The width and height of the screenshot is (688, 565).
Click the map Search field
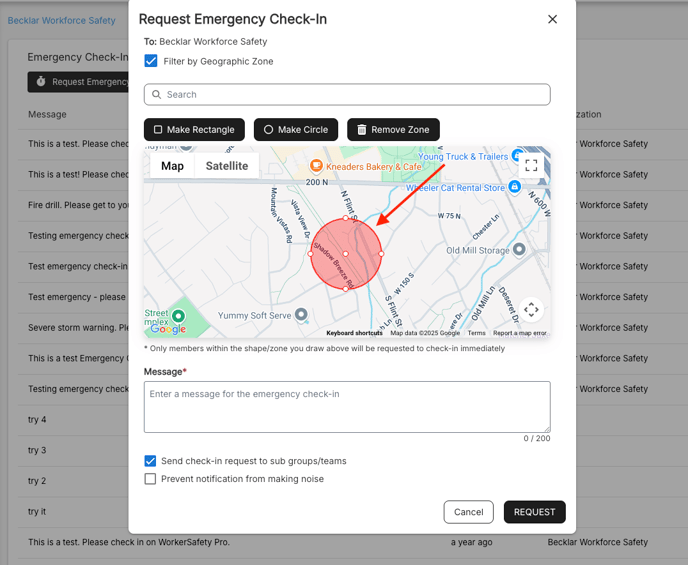coord(347,94)
